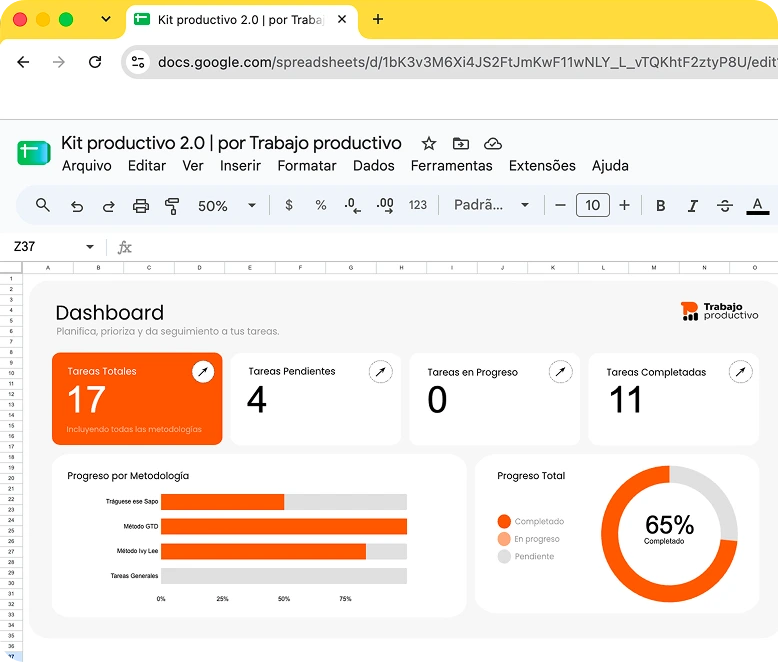This screenshot has width=778, height=662.
Task: Open a new browser tab
Action: [378, 19]
